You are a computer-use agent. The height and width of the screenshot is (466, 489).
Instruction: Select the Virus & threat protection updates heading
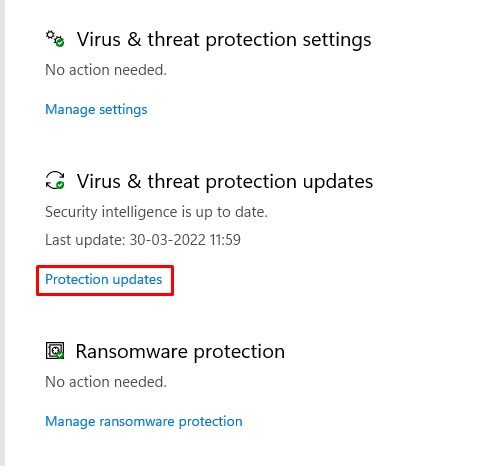(x=225, y=182)
